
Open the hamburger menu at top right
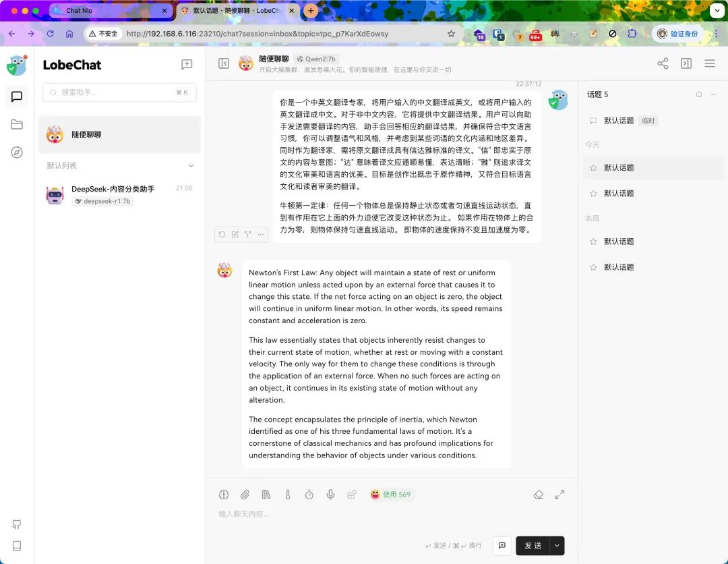(710, 63)
